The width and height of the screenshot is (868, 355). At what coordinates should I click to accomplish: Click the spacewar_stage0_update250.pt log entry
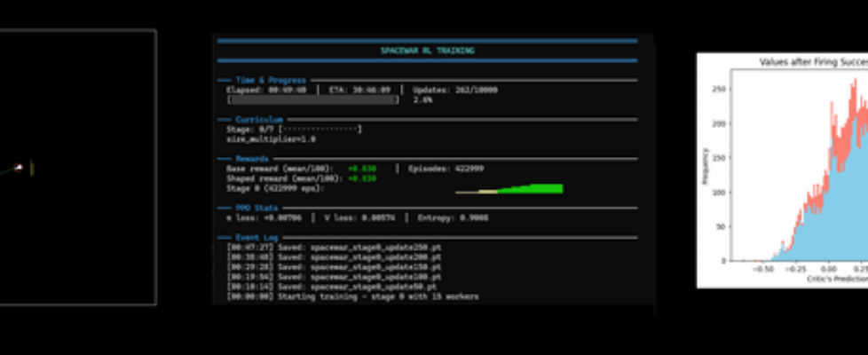[x=334, y=248]
